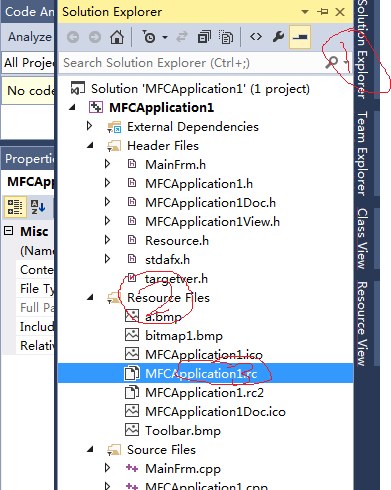Select the MainFrm.cpp source file
The image size is (391, 490).
pyautogui.click(x=183, y=469)
